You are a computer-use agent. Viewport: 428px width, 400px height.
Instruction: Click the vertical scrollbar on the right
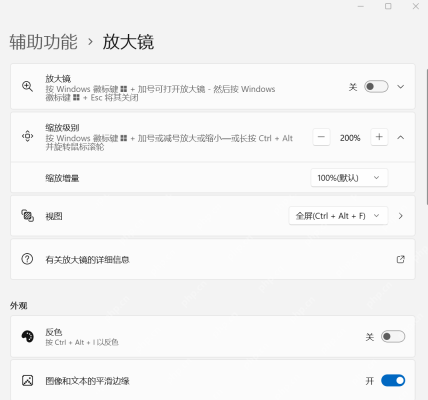point(427,137)
